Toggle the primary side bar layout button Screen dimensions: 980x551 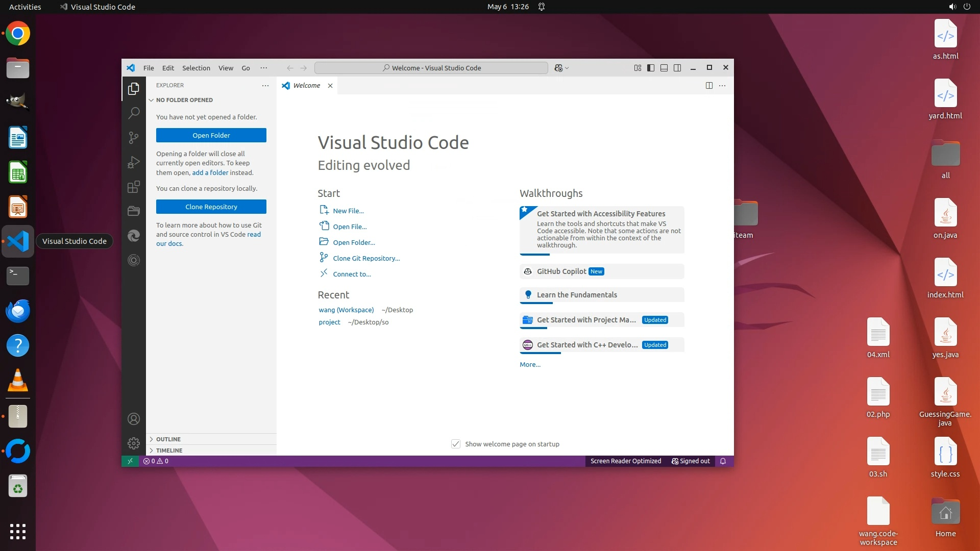(x=651, y=68)
